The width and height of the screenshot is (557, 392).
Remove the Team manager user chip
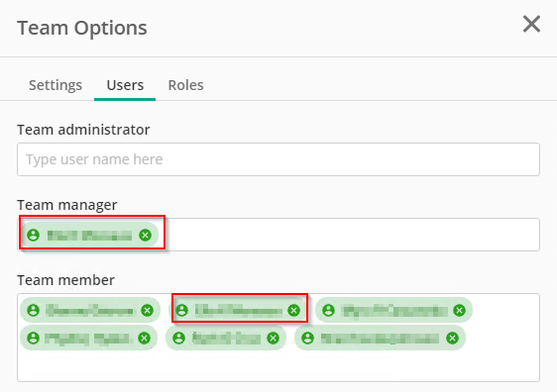click(x=145, y=235)
